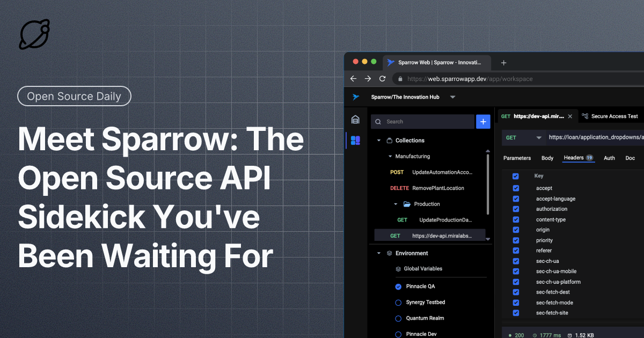
Task: Uncheck the sec-ch-ua-mobile header checkbox
Action: [516, 271]
